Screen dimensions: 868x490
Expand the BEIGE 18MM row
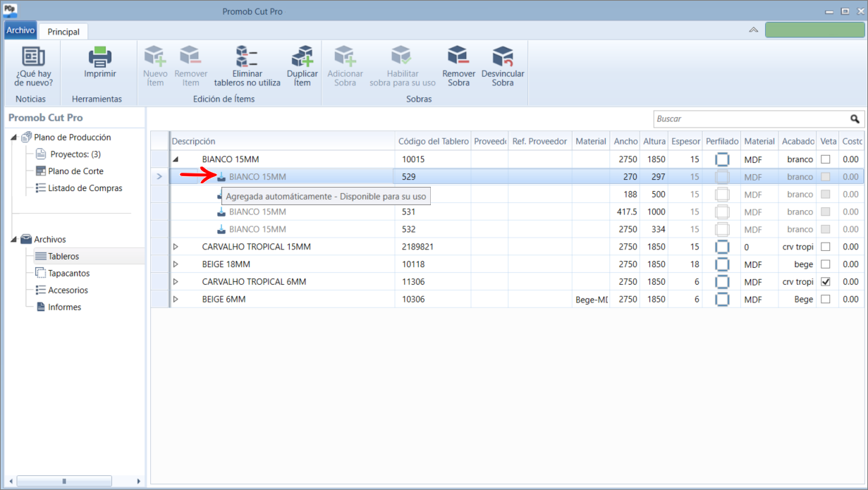(x=176, y=264)
